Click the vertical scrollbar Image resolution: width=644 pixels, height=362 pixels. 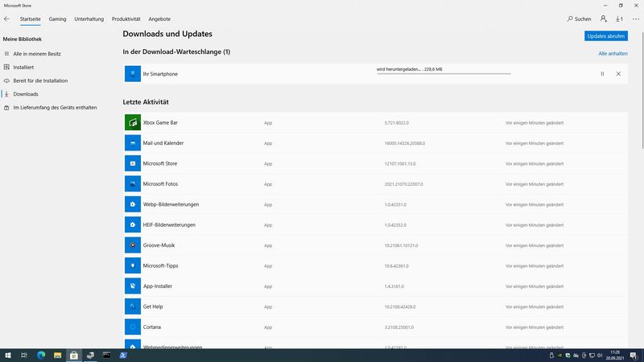(x=641, y=90)
